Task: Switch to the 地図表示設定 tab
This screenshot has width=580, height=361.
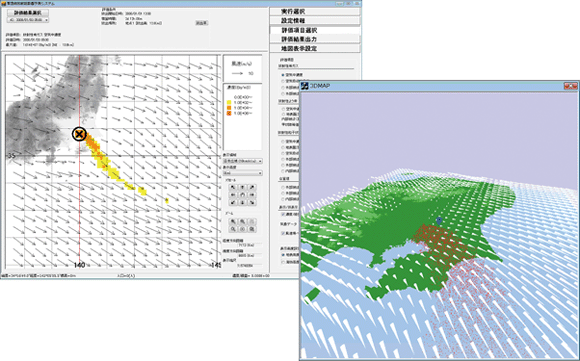Action: [315, 48]
